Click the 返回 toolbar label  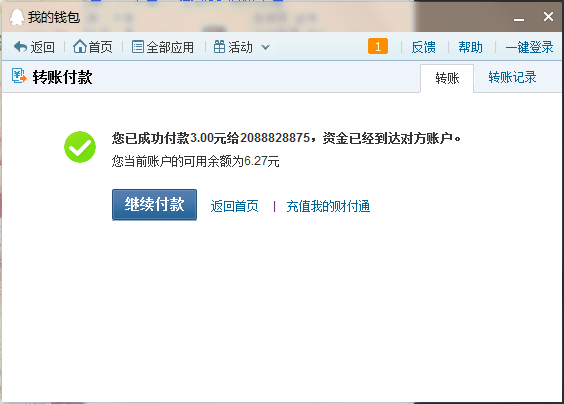[42, 47]
